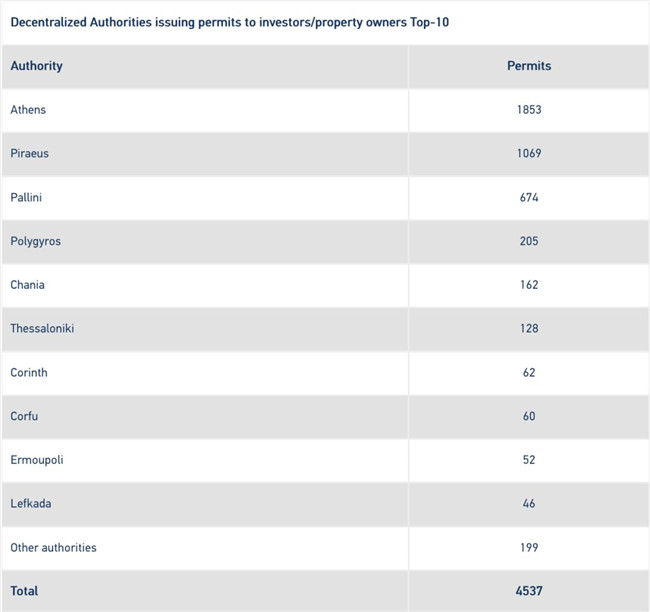Select the Permits column header
Screen dimensions: 650x612
click(529, 66)
